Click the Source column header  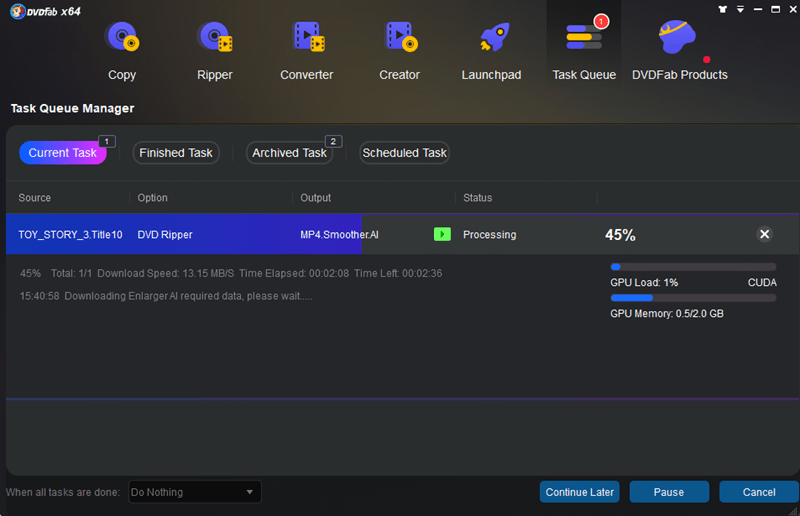pyautogui.click(x=35, y=198)
